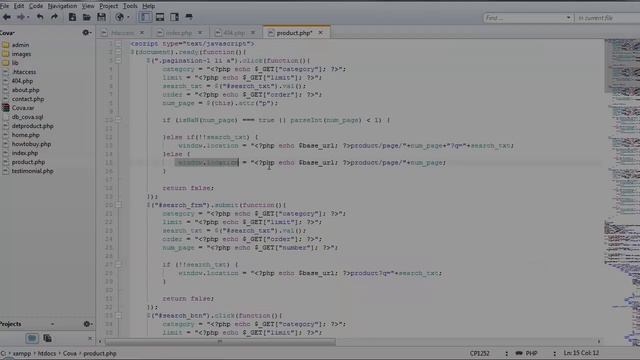Click the Find search field
The width and height of the screenshot is (640, 360).
tap(524, 18)
